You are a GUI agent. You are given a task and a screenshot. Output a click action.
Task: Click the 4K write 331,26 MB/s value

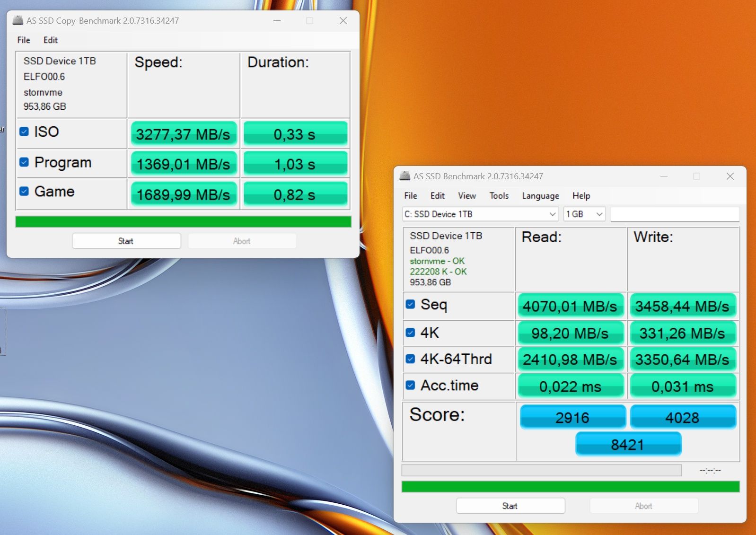point(683,333)
